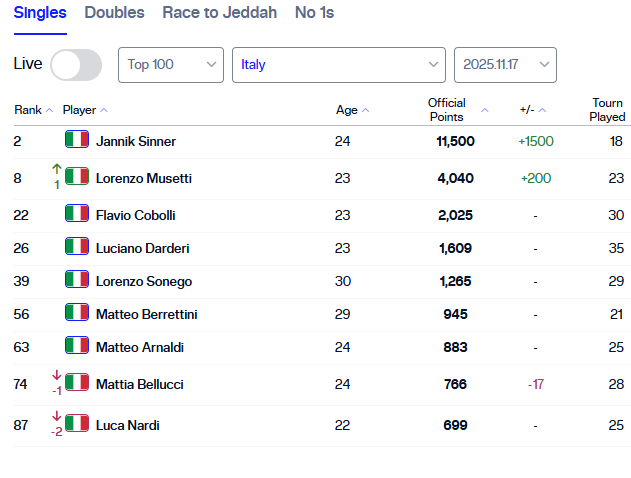The image size is (631, 478).
Task: Open the Top 100 dropdown
Action: click(170, 65)
